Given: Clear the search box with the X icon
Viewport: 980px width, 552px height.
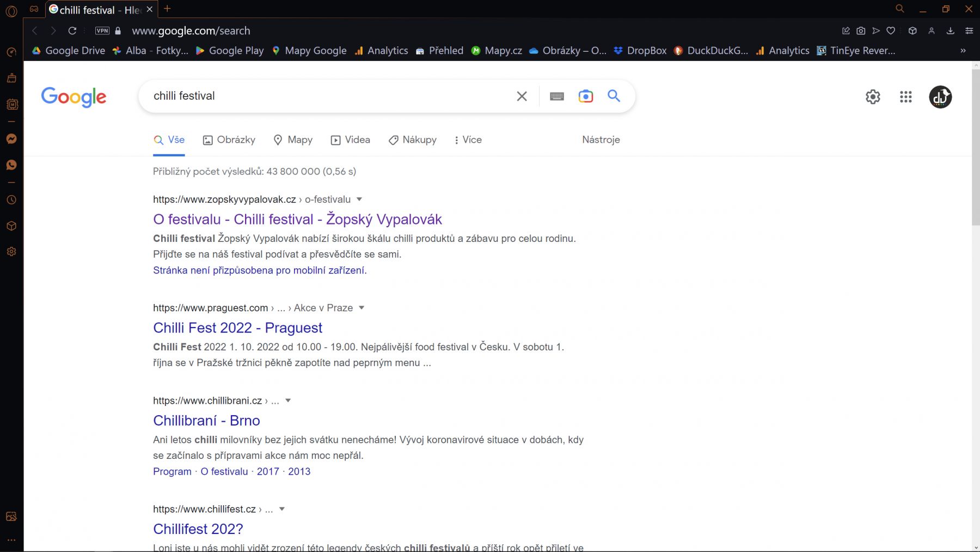Looking at the screenshot, I should click(522, 96).
